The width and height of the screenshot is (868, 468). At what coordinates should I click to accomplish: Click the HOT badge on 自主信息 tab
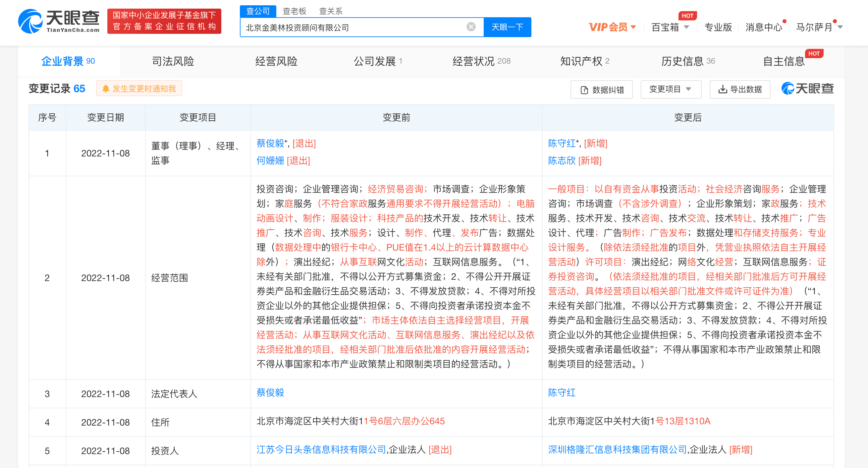click(814, 53)
